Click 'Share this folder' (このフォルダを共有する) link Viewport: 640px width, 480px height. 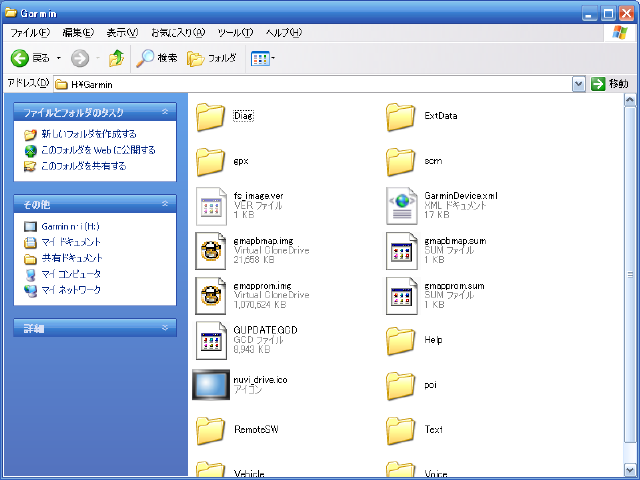click(x=83, y=166)
